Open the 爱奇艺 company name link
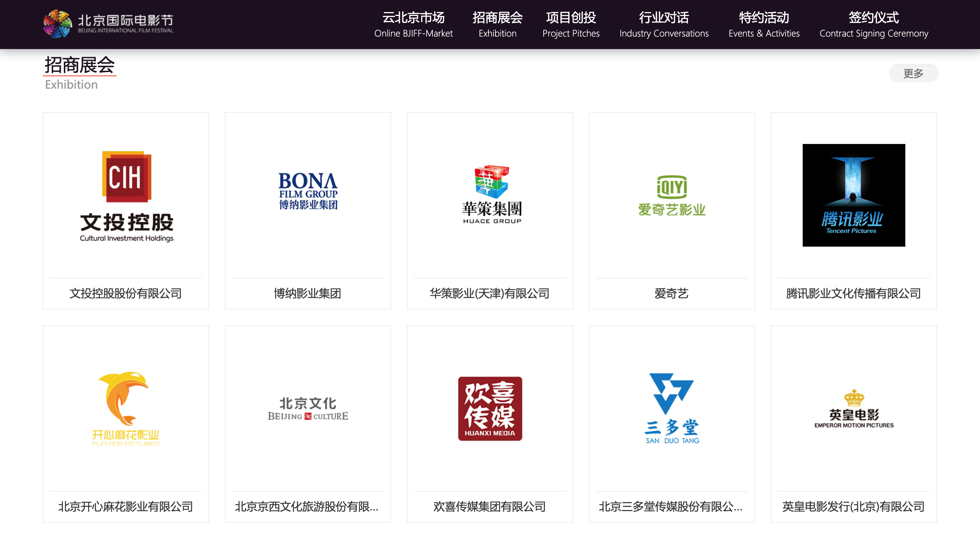 [x=672, y=293]
